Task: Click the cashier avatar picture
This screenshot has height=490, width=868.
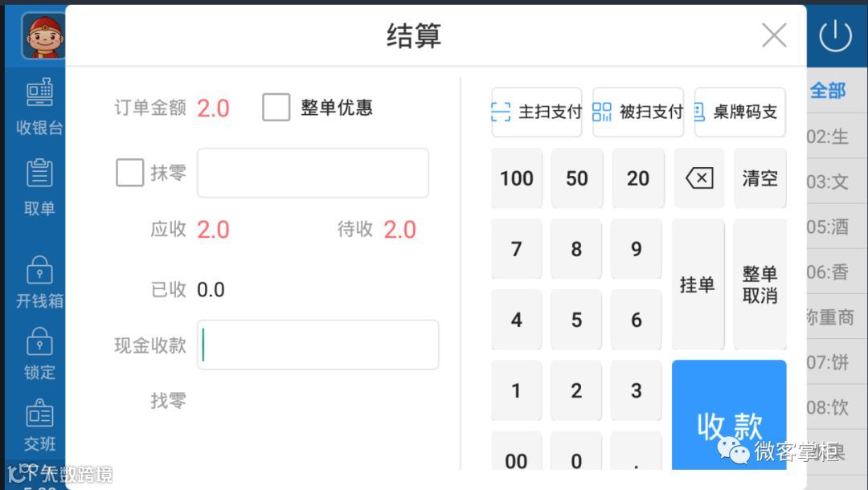Action: (43, 36)
